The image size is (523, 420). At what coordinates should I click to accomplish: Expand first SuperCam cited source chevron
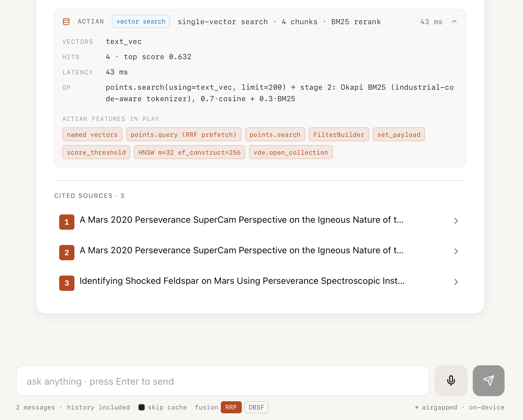pyautogui.click(x=456, y=221)
